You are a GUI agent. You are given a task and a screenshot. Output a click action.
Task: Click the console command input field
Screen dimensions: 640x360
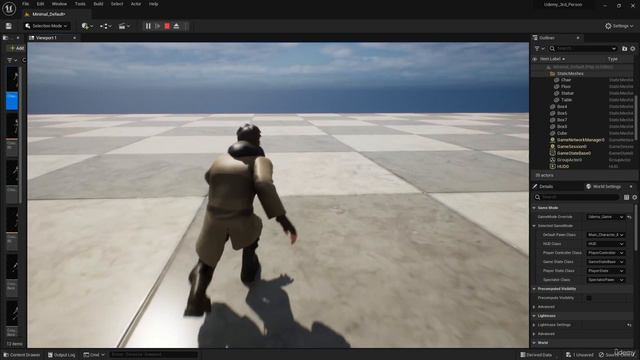[153, 355]
